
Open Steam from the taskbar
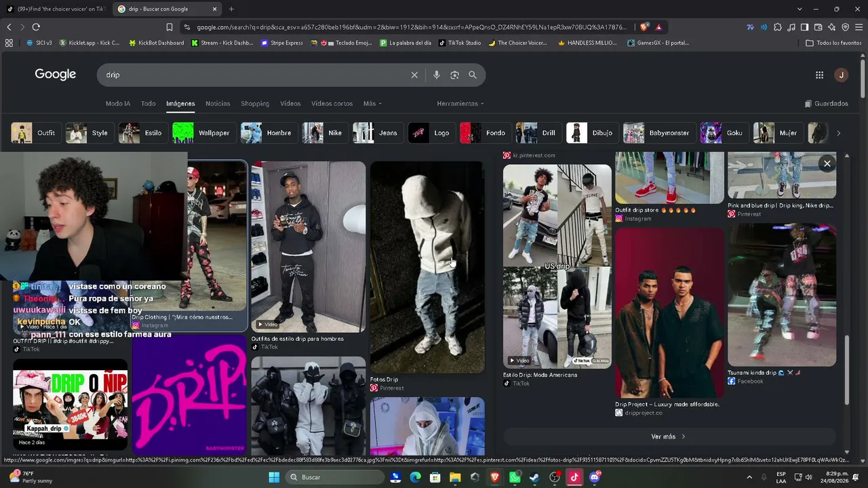pyautogui.click(x=534, y=477)
